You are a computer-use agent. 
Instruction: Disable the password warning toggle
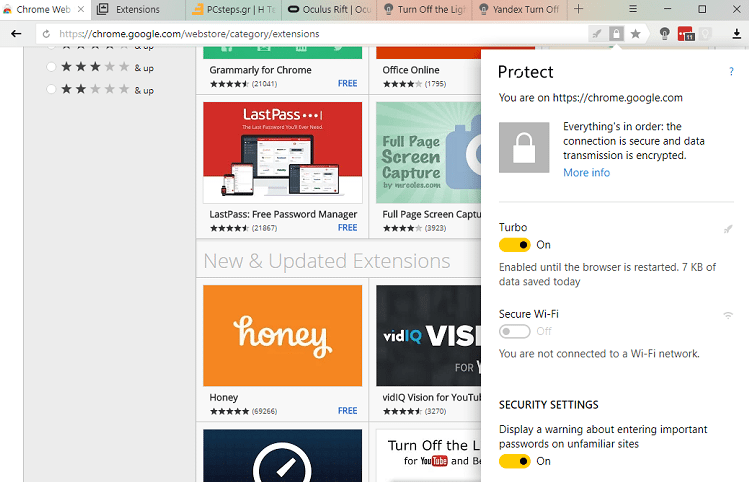(x=514, y=461)
